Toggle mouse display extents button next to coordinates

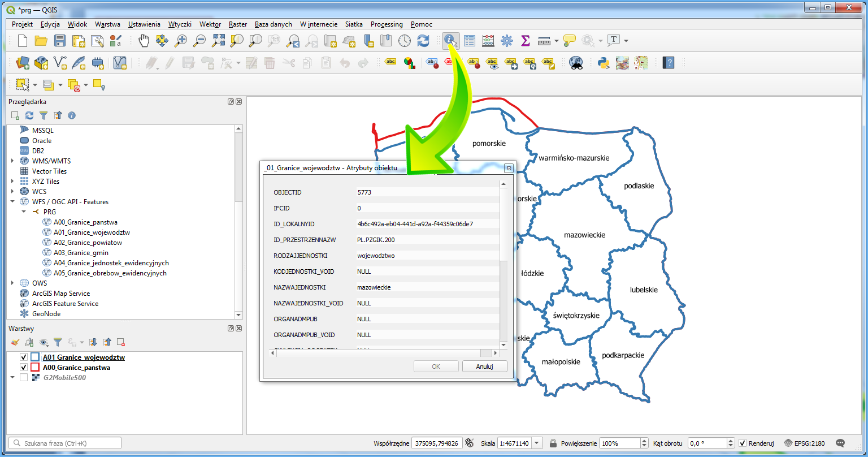point(470,443)
